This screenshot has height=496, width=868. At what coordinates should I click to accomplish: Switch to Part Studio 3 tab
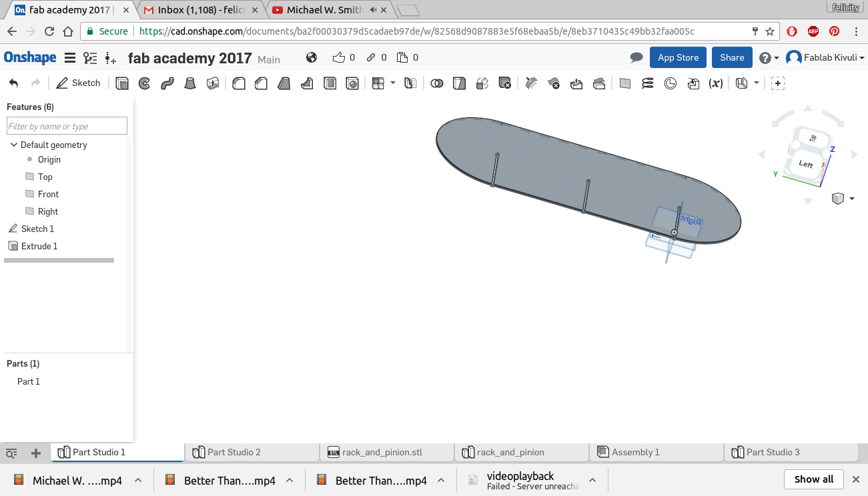click(791, 452)
